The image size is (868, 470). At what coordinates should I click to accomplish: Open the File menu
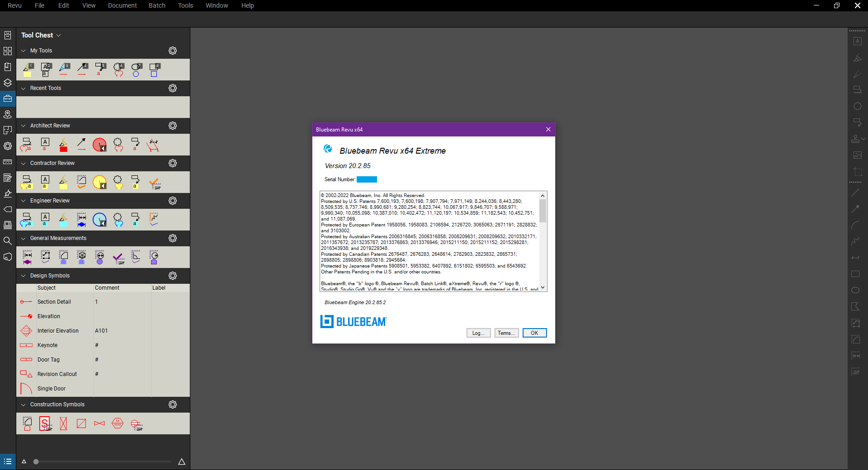(x=40, y=5)
